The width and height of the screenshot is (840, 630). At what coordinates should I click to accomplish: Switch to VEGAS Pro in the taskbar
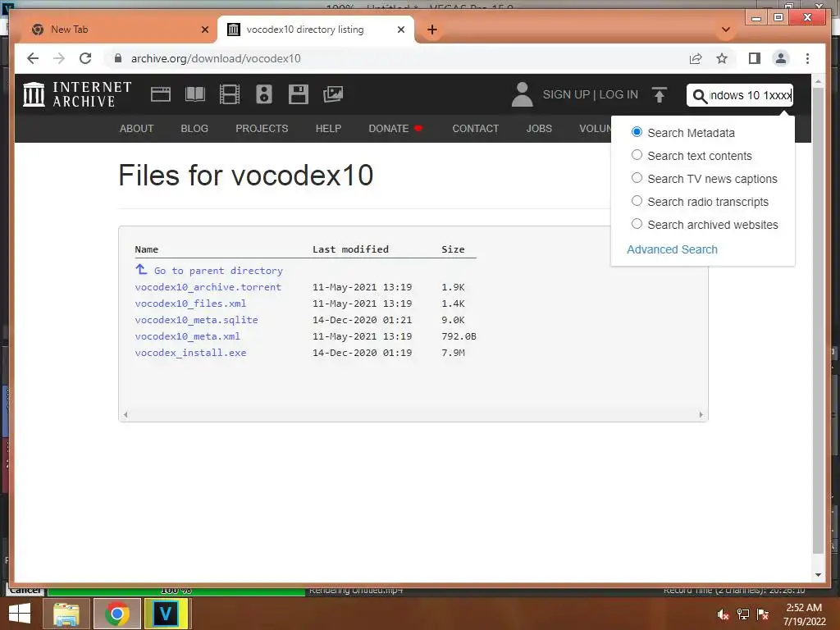[165, 614]
